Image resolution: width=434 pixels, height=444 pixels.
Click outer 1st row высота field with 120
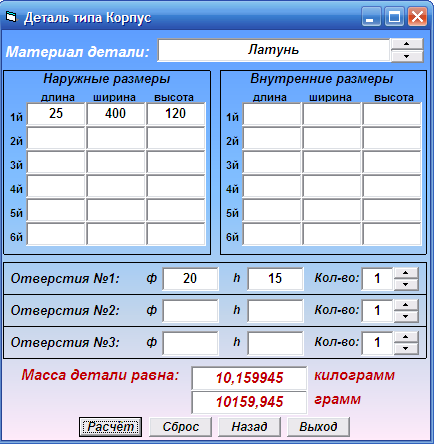(x=176, y=114)
